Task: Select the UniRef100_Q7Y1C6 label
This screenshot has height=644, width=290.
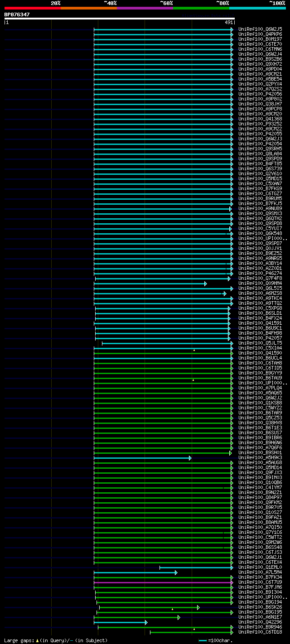Action: [260, 532]
